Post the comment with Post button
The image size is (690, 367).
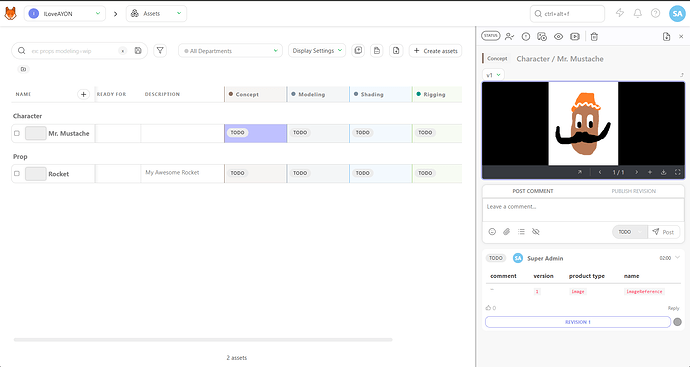[664, 232]
